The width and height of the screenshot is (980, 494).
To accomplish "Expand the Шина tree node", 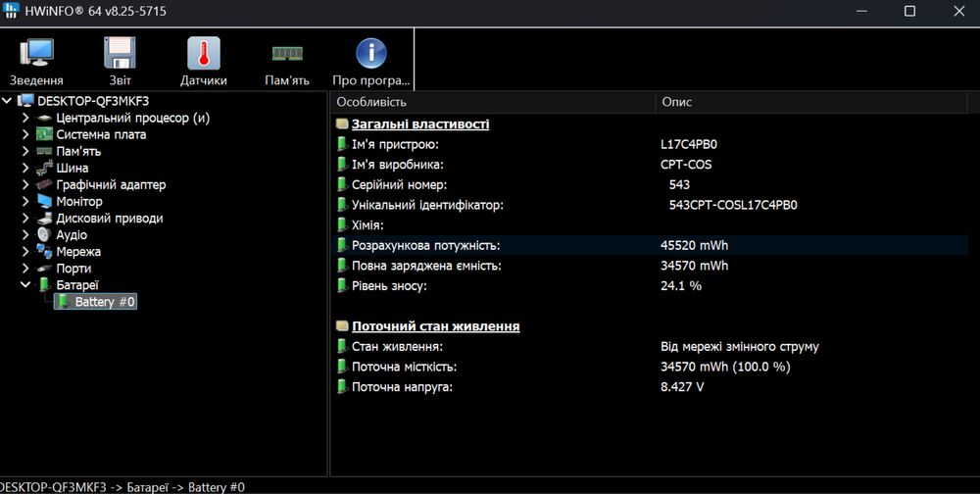I will coord(25,168).
